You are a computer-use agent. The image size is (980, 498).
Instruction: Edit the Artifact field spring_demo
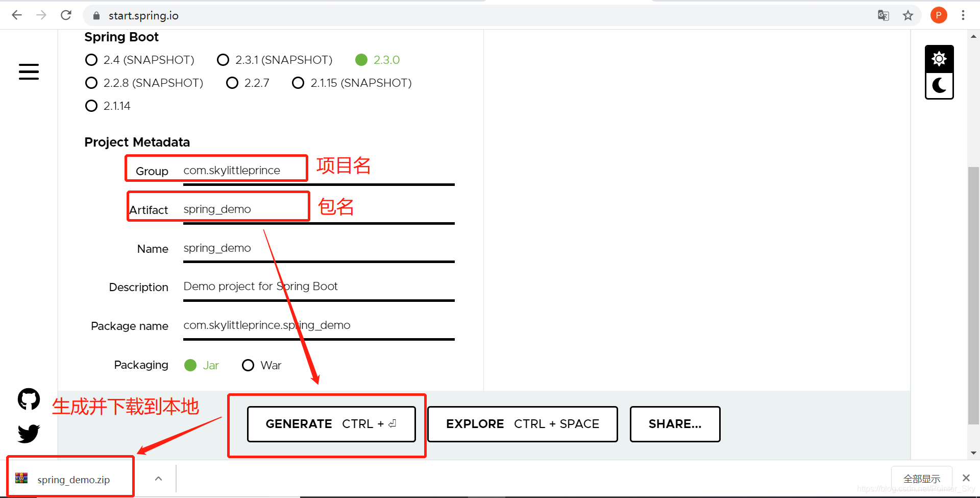pos(318,209)
